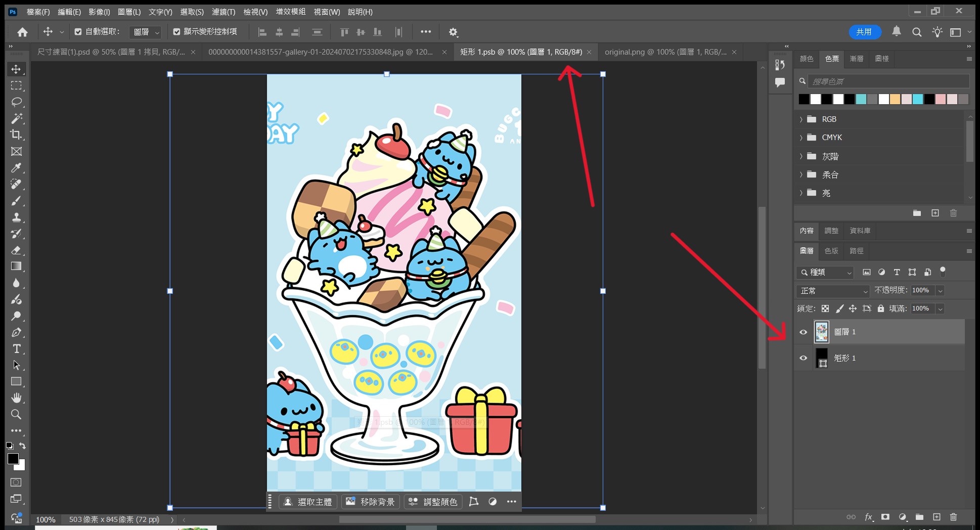The image size is (980, 530).
Task: Click the search magnifier icon at top right
Action: tap(917, 32)
